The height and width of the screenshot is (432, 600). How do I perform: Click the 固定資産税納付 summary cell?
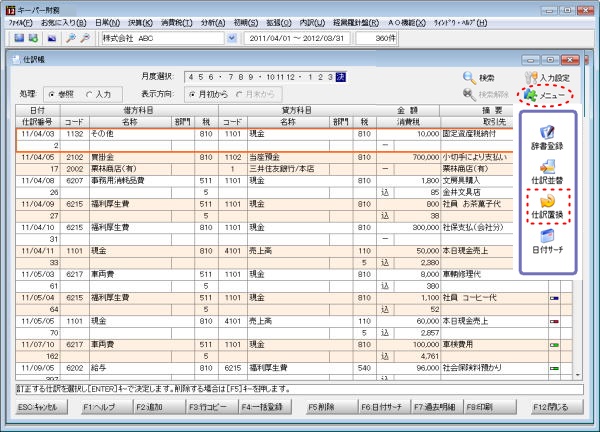pyautogui.click(x=476, y=134)
